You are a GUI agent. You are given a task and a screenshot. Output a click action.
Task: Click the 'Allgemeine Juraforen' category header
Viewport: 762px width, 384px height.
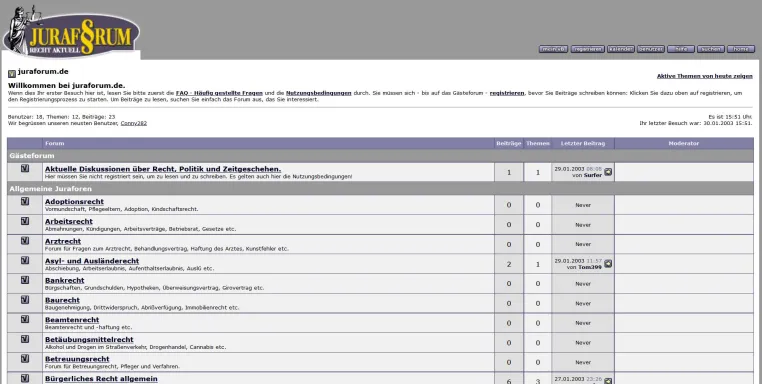point(51,189)
